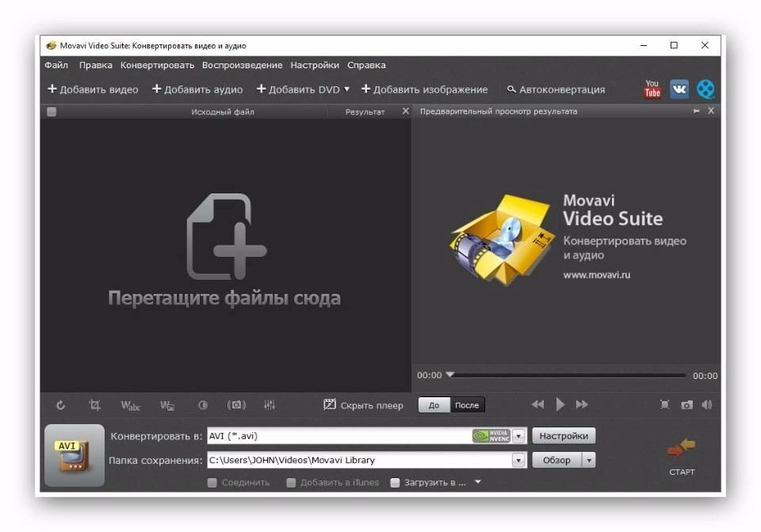Viewport: 761px width, 532px height.
Task: Click the fullscreen preview icon
Action: [x=664, y=405]
